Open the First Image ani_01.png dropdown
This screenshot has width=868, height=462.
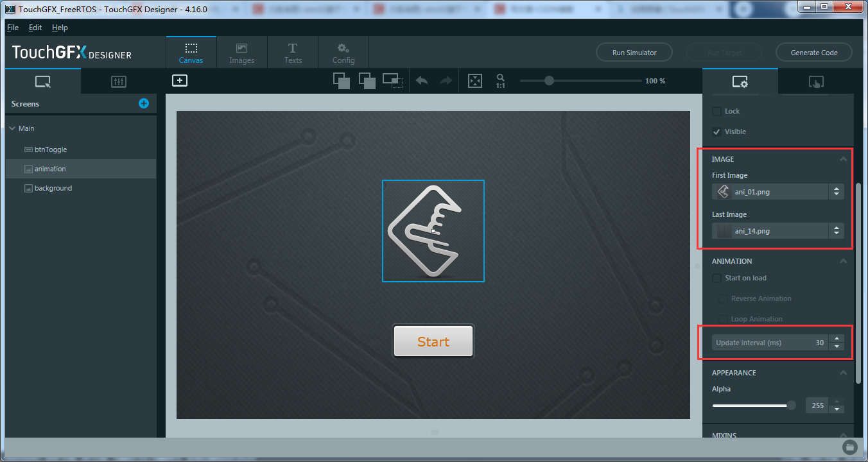pos(777,191)
